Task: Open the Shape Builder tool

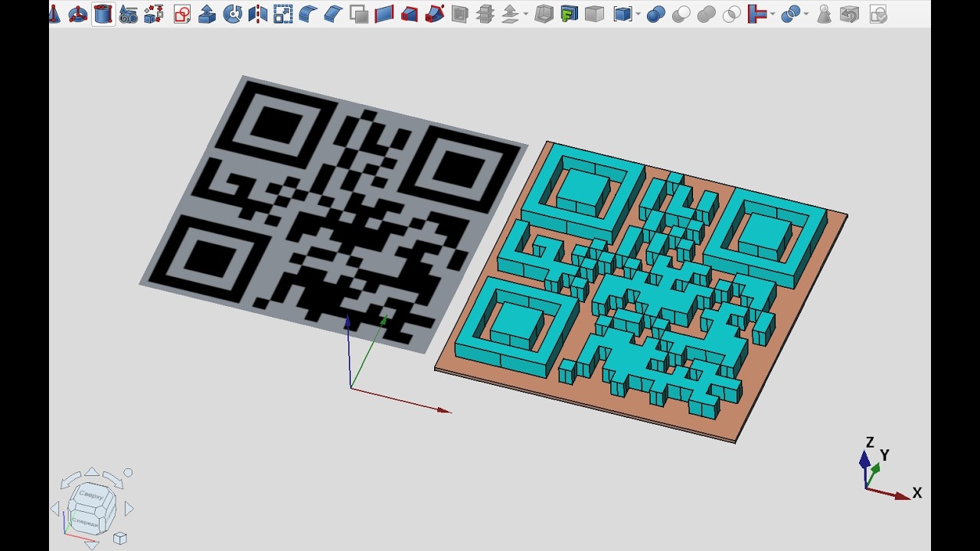Action: (x=154, y=14)
